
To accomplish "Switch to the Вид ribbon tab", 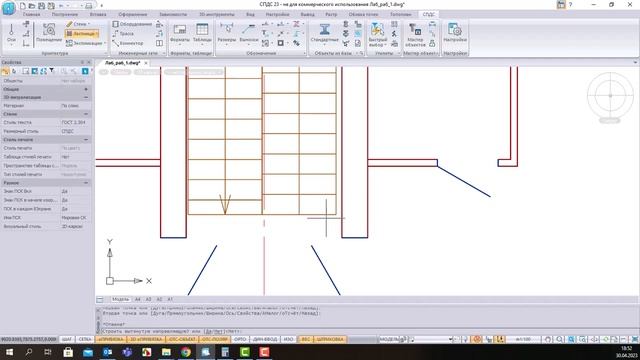I will pos(250,14).
